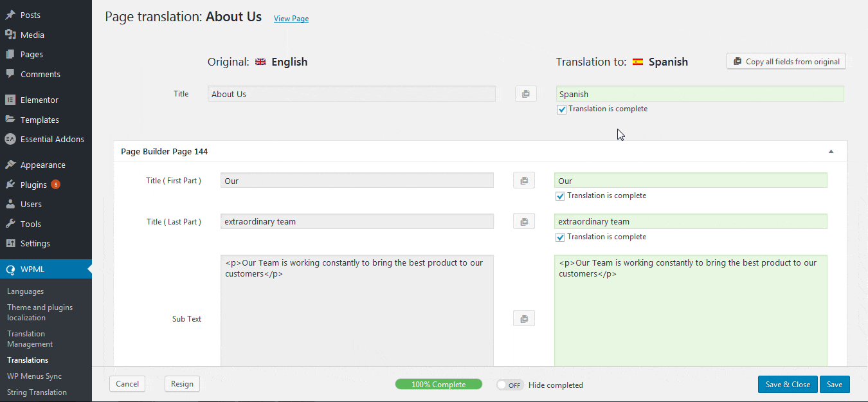
Task: Click the original Sub Text textarea
Action: (357, 311)
